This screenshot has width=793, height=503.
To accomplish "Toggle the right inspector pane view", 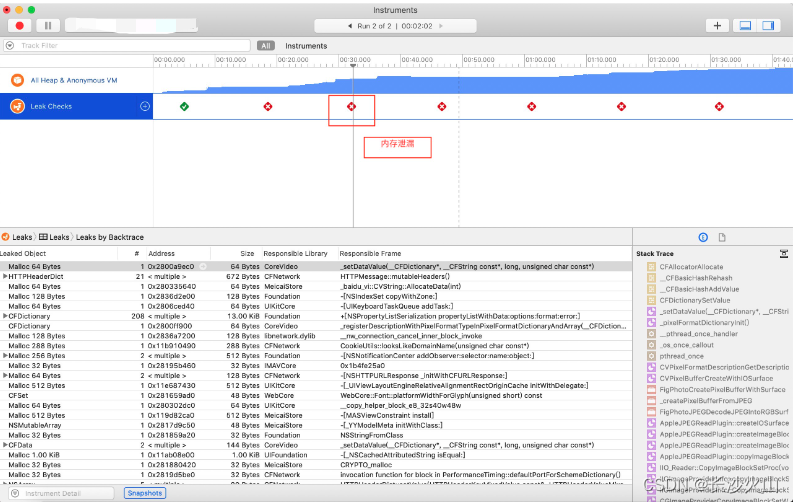I will (768, 26).
